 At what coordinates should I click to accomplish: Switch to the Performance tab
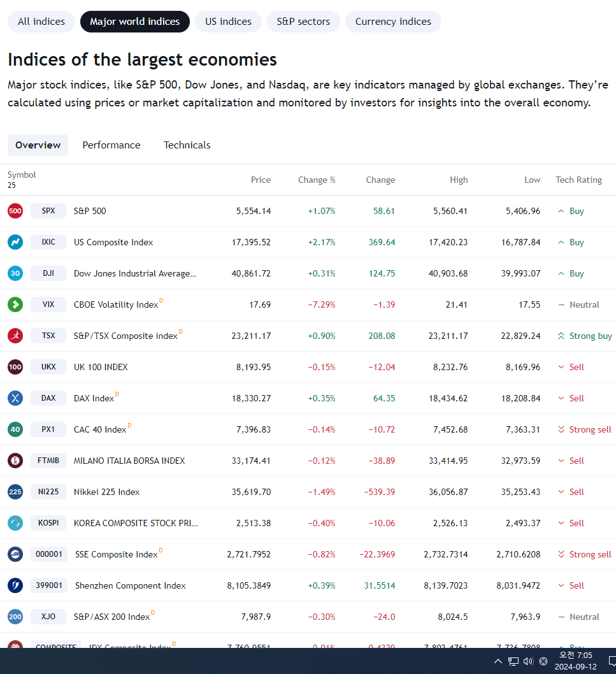click(x=111, y=145)
